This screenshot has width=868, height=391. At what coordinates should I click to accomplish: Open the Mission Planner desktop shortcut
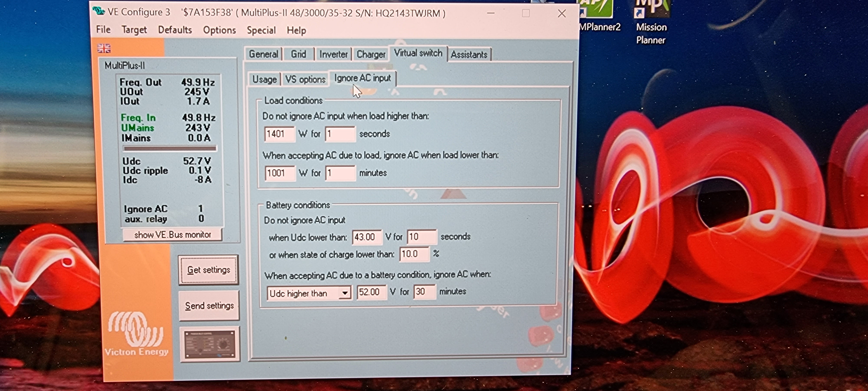click(651, 20)
